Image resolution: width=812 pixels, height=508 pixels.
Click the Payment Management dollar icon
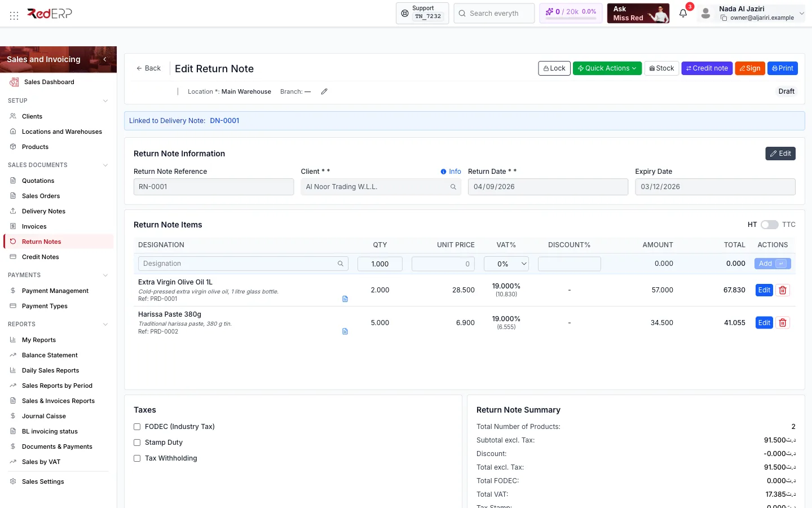(x=13, y=291)
